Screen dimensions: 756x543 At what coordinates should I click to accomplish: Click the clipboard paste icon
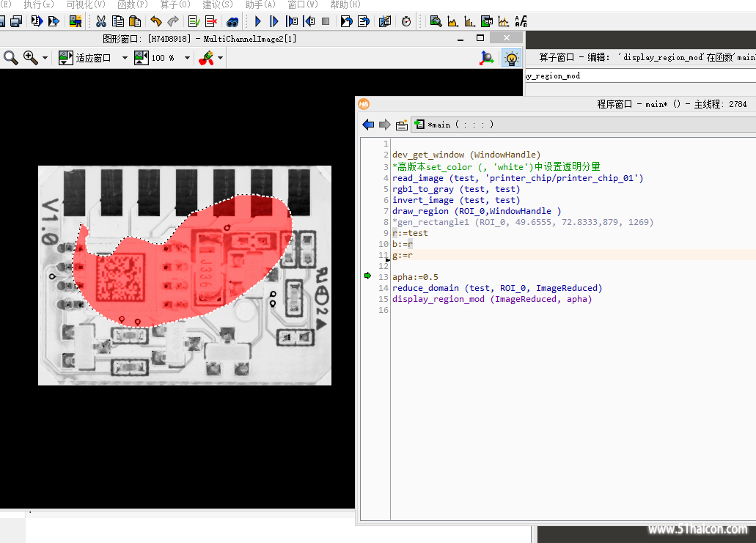pyautogui.click(x=135, y=21)
